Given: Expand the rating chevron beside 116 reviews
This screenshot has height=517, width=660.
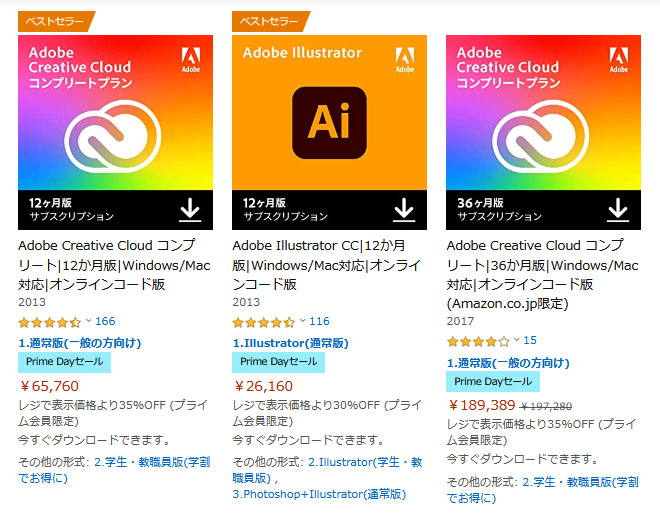Looking at the screenshot, I should coord(302,321).
